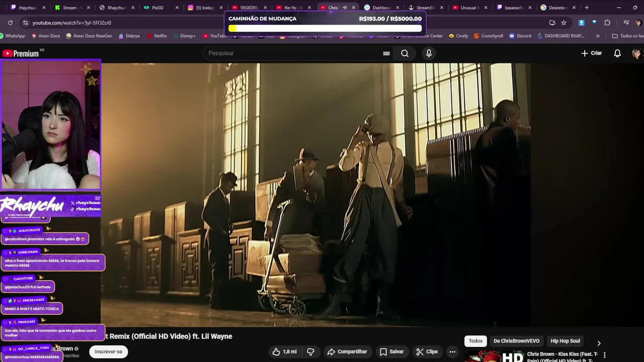Show more filter chips with the right arrow
This screenshot has width=644, height=362.
599,343
